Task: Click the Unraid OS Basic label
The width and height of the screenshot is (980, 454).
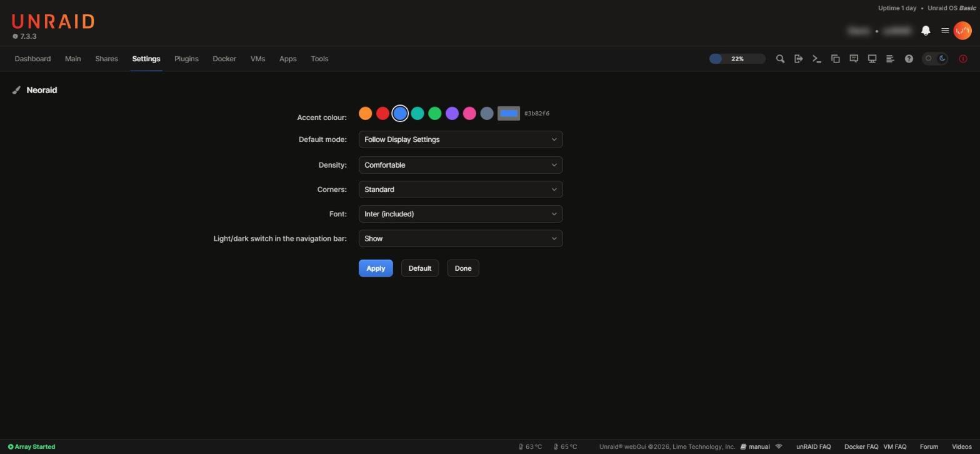Action: pos(952,8)
